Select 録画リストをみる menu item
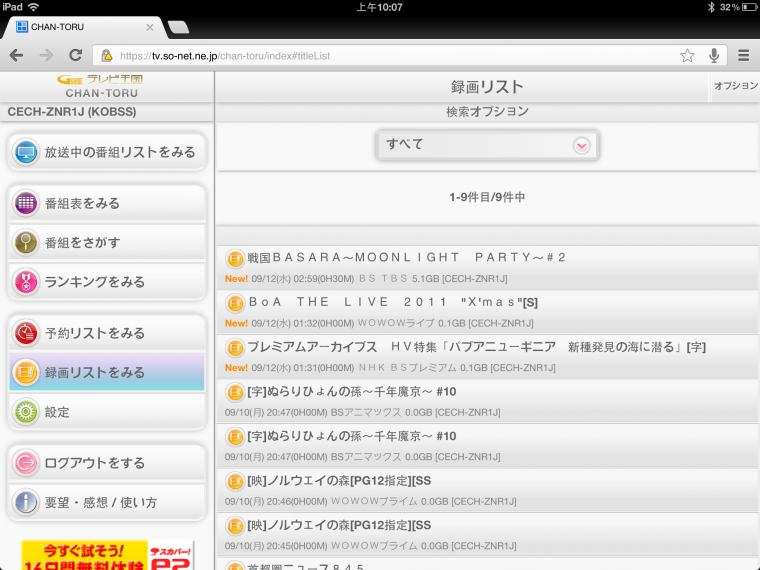Screen dimensions: 760x570 107,372
